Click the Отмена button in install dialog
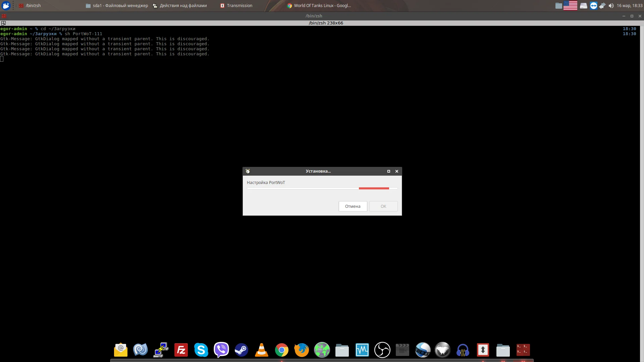Viewport: 644px width, 362px height. coord(353,206)
